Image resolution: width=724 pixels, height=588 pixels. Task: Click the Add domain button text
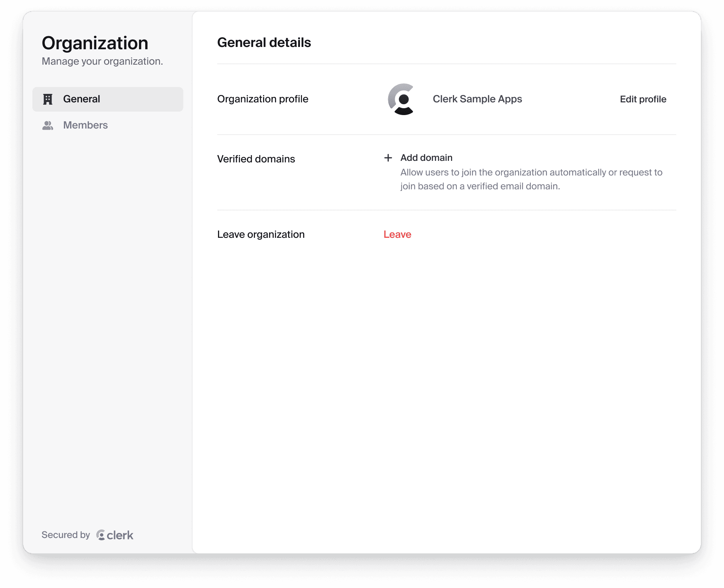[x=426, y=158]
